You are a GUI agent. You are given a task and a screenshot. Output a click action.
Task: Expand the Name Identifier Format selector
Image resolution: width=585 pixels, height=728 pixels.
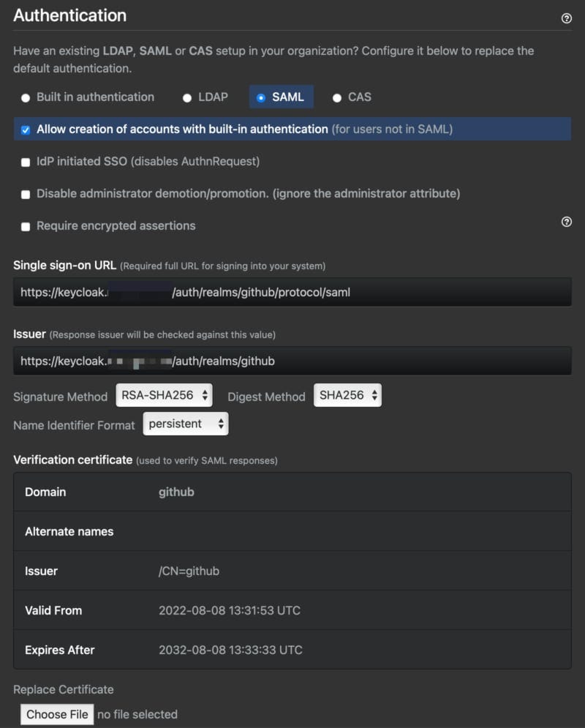(185, 423)
